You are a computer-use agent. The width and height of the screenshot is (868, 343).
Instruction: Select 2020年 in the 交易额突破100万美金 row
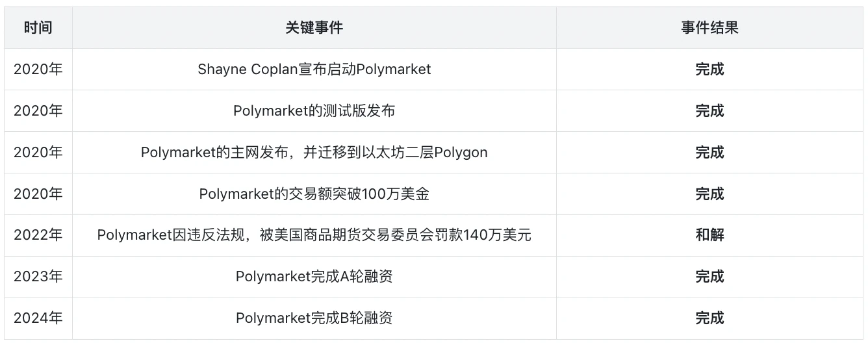pos(38,194)
